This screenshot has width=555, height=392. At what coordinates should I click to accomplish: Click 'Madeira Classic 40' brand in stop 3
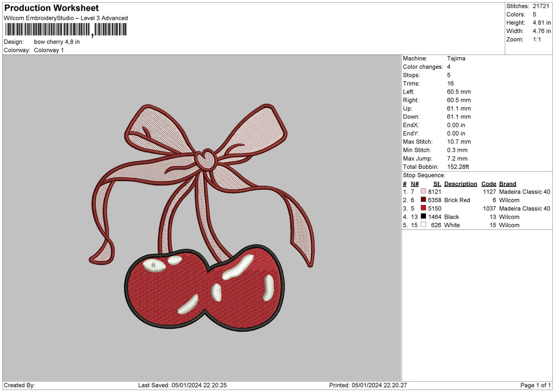(525, 208)
